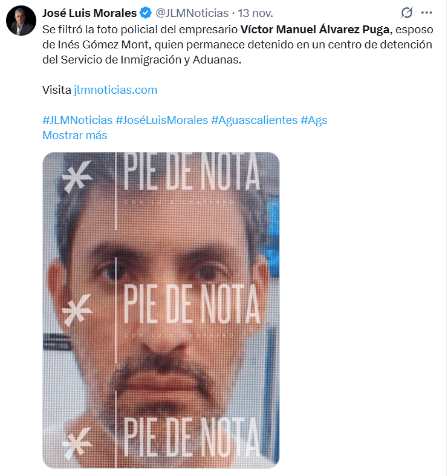Open the @JLMNoticias handle link

[192, 12]
